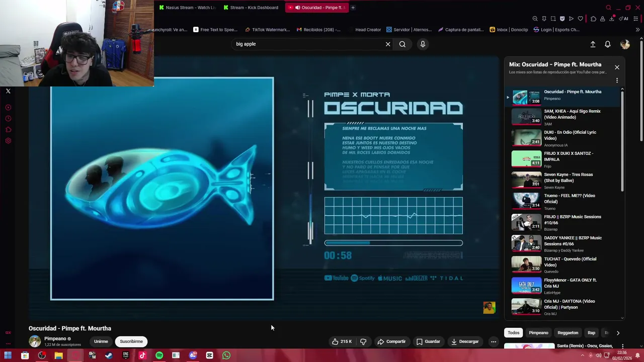The width and height of the screenshot is (644, 362).
Task: Open Windows Start menu
Action: 8,355
